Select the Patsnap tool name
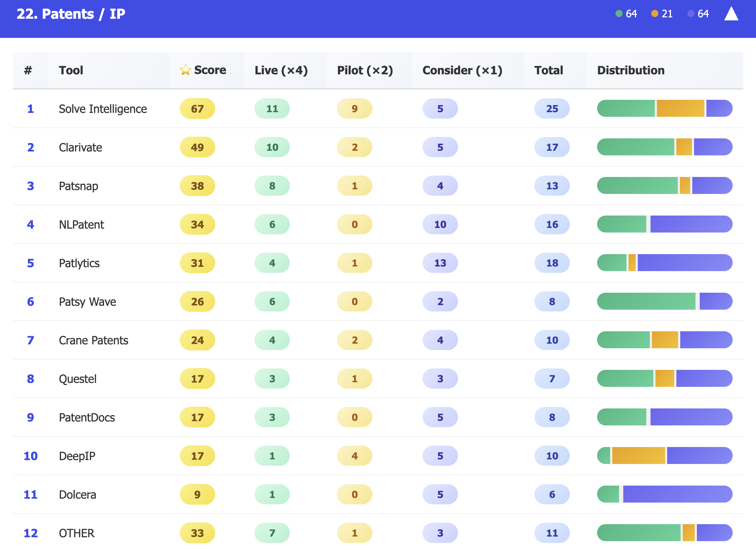756x550 pixels. coord(79,186)
